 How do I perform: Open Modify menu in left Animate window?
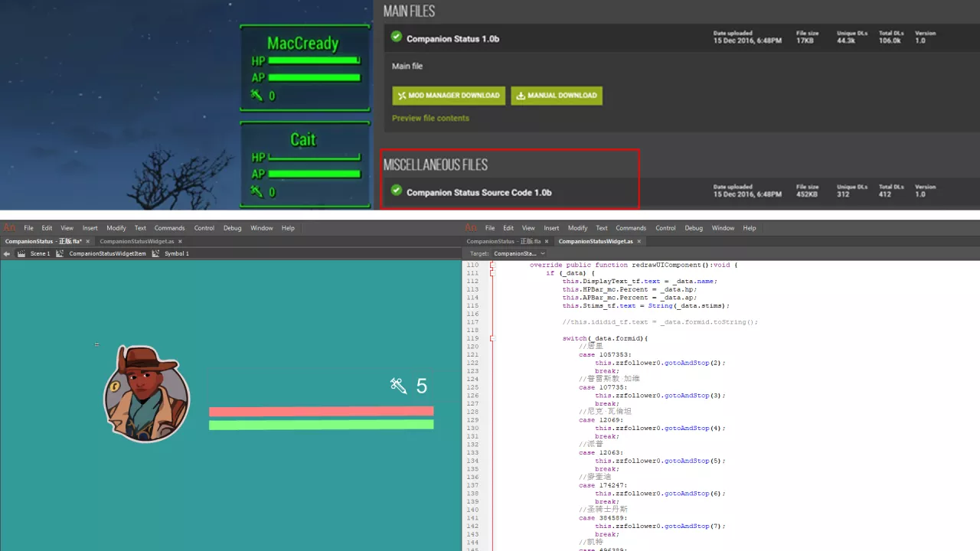pyautogui.click(x=116, y=228)
